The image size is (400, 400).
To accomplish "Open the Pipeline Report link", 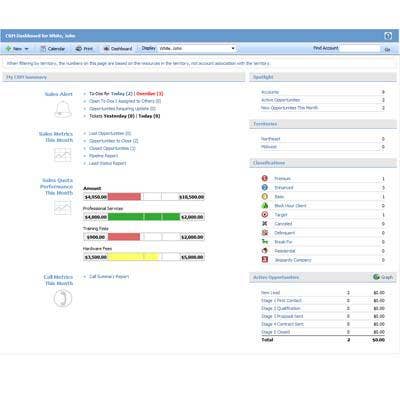I will [103, 156].
